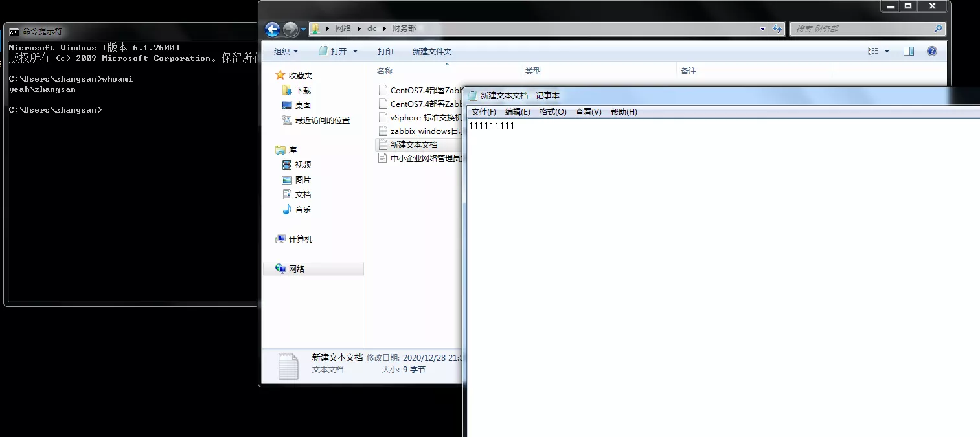Select 计算机 in the navigation pane

click(x=300, y=239)
